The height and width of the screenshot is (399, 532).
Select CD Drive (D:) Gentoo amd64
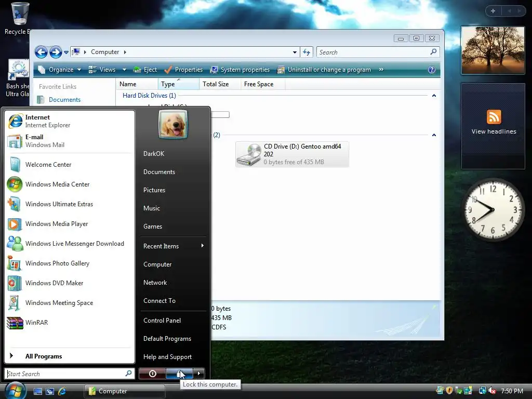point(292,154)
